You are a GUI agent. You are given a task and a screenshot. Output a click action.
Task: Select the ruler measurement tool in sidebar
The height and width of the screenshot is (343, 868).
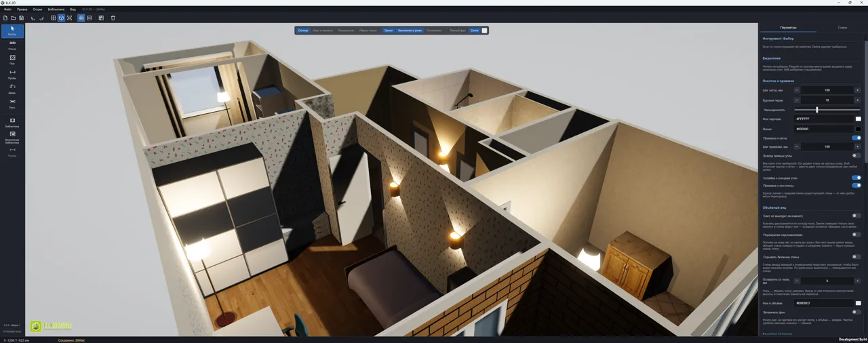click(x=12, y=152)
